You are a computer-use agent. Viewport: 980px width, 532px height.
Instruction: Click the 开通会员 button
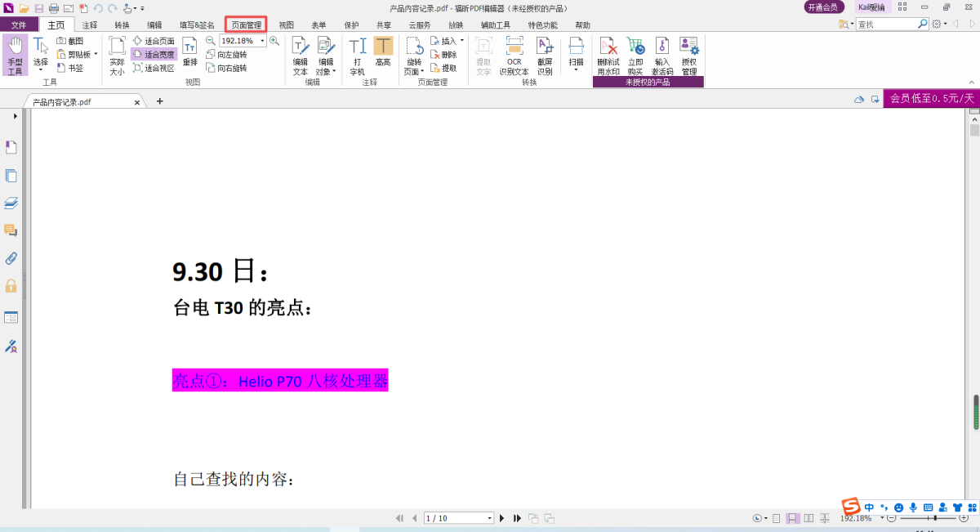coord(822,7)
